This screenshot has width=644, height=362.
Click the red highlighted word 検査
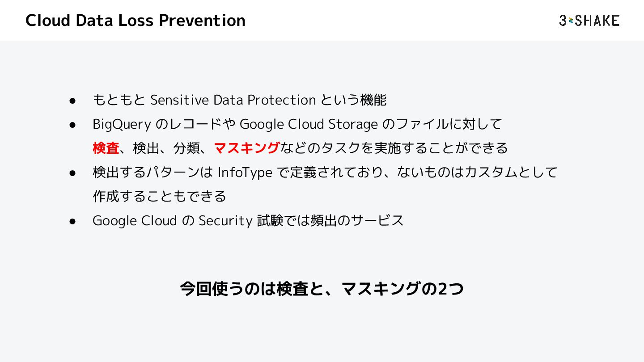click(x=106, y=148)
